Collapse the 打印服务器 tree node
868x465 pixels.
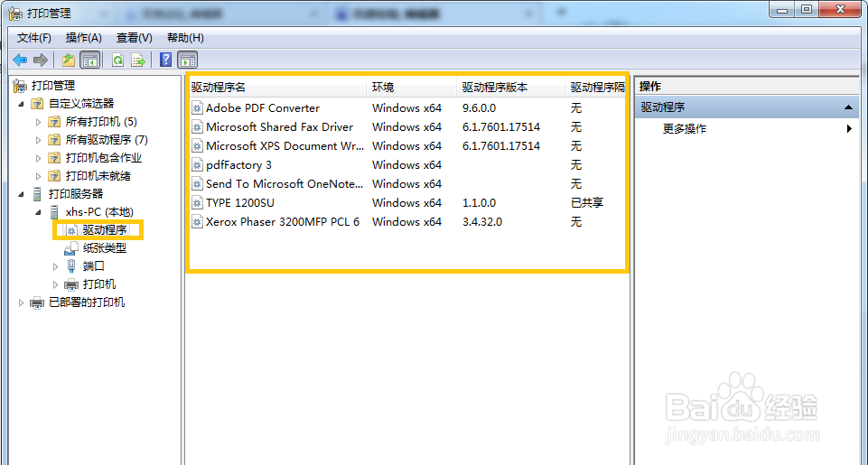[22, 194]
